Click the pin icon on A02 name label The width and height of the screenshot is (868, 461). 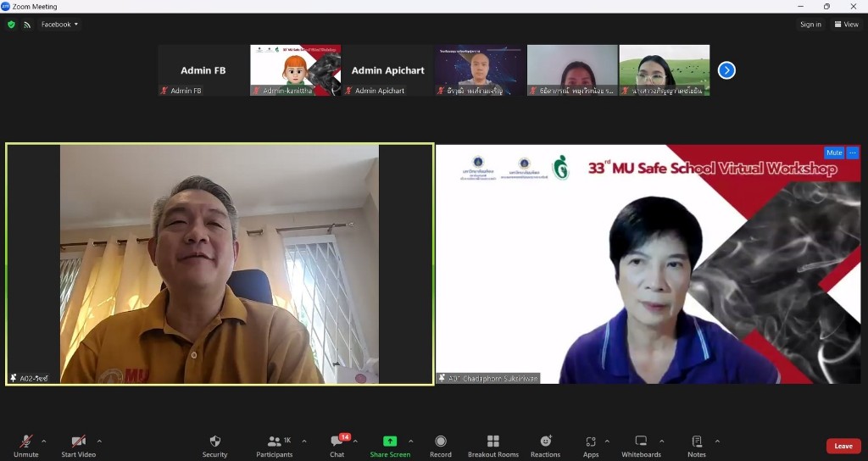pyautogui.click(x=14, y=379)
